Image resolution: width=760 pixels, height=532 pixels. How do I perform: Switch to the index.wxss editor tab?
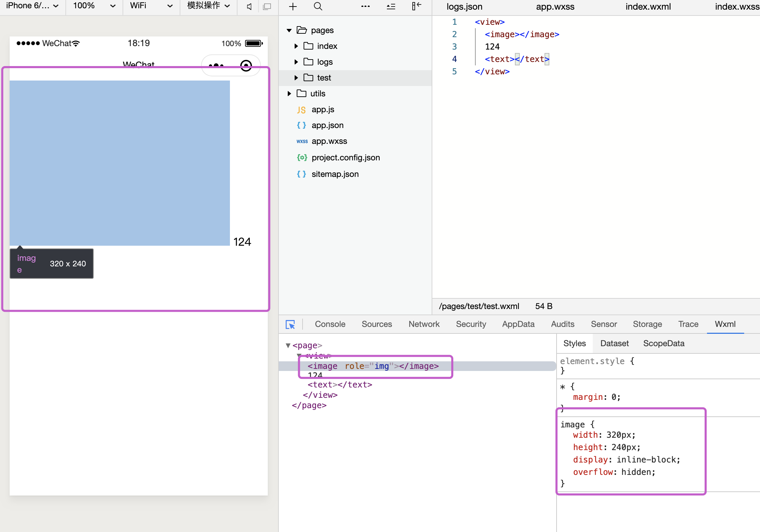(737, 7)
